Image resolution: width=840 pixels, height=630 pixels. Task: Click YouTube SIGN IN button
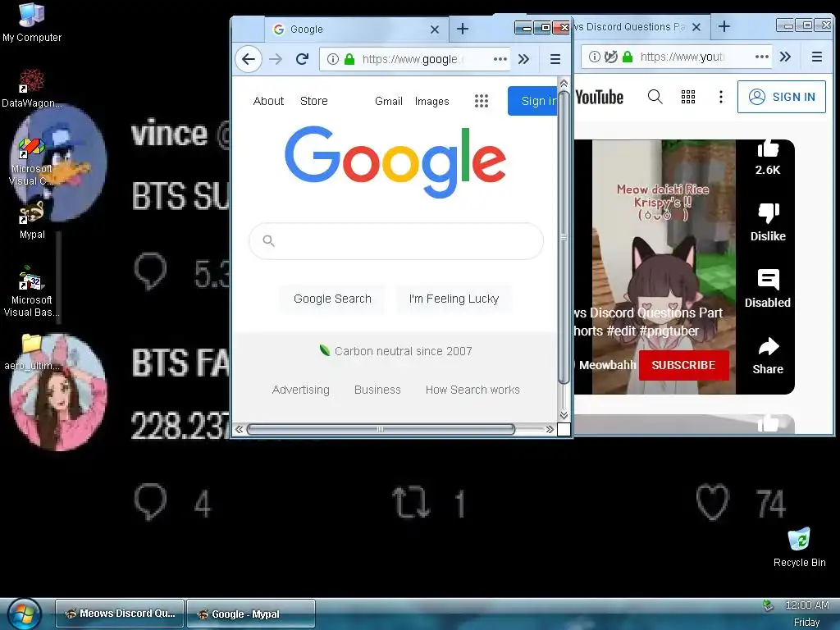click(781, 97)
